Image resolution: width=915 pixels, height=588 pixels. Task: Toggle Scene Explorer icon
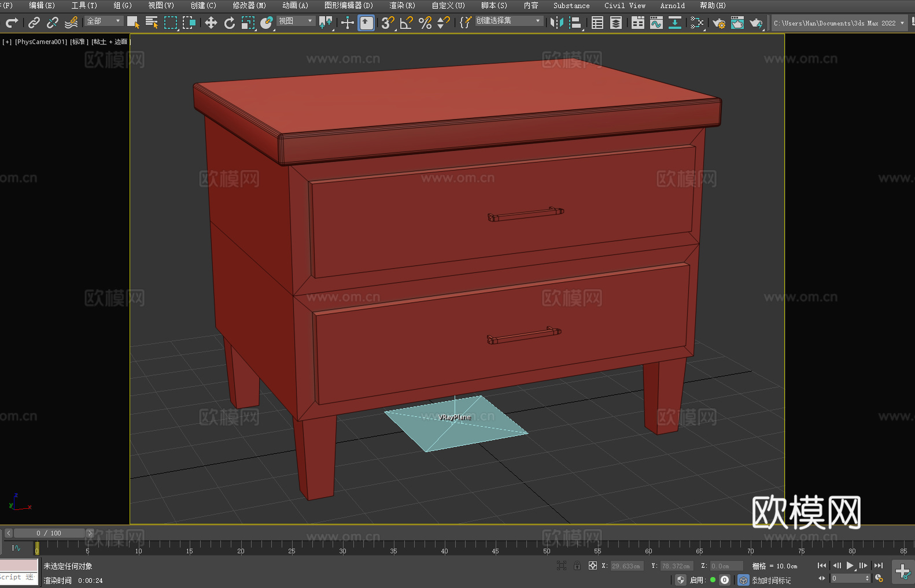(x=597, y=23)
